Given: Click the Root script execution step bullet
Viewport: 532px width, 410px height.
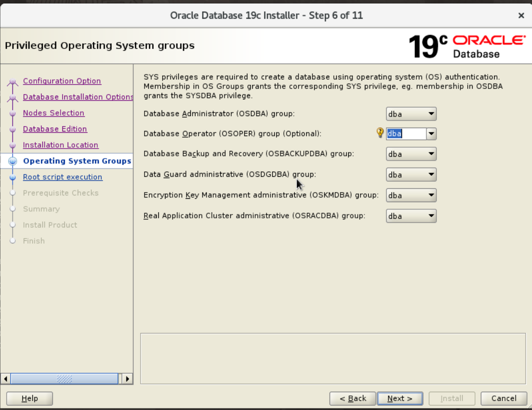Looking at the screenshot, I should coord(13,177).
